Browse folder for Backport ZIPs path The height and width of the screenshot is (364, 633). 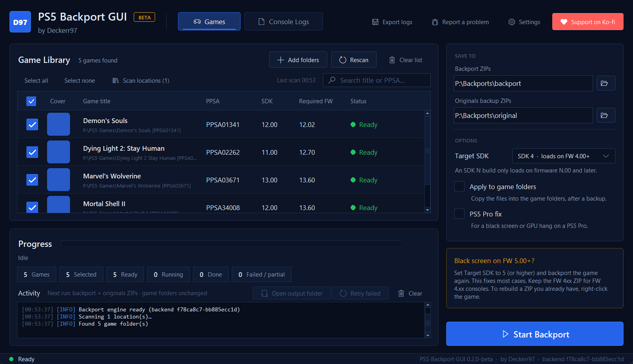pos(606,83)
